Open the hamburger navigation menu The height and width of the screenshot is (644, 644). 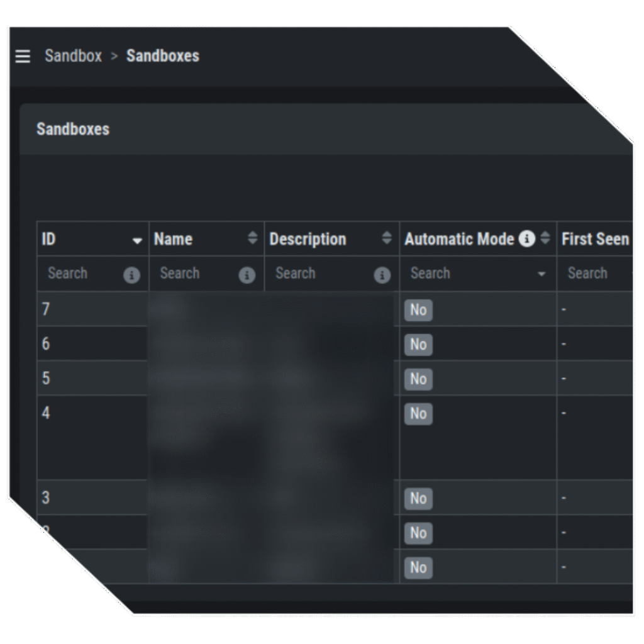click(23, 56)
